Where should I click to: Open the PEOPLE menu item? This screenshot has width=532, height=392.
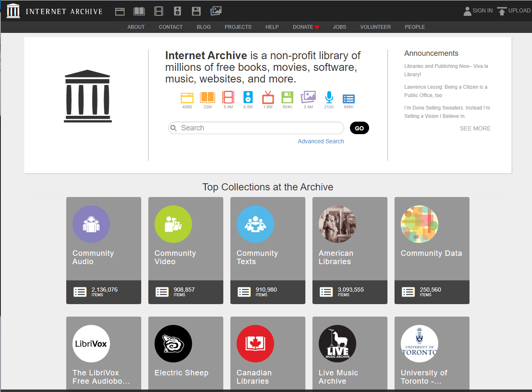pos(415,27)
